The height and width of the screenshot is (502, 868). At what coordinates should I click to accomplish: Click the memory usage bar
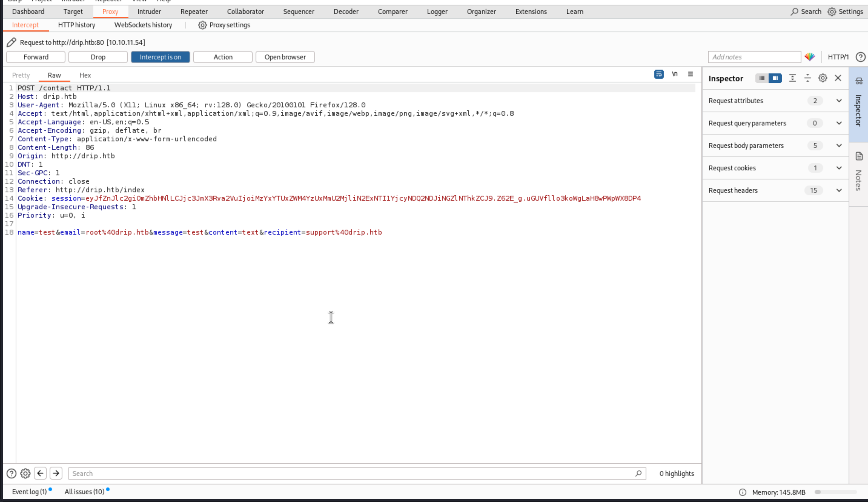(835, 492)
